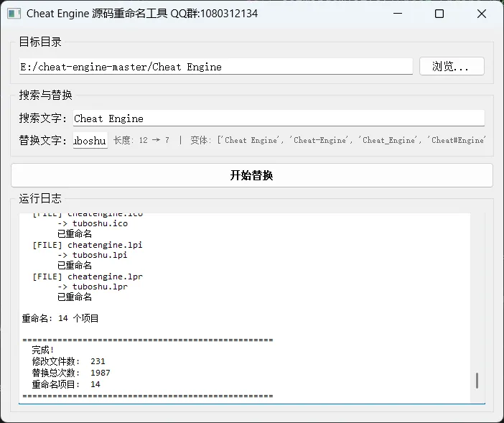The image size is (504, 423).
Task: Click log line '-> tuboshu.ico'
Action: point(93,223)
